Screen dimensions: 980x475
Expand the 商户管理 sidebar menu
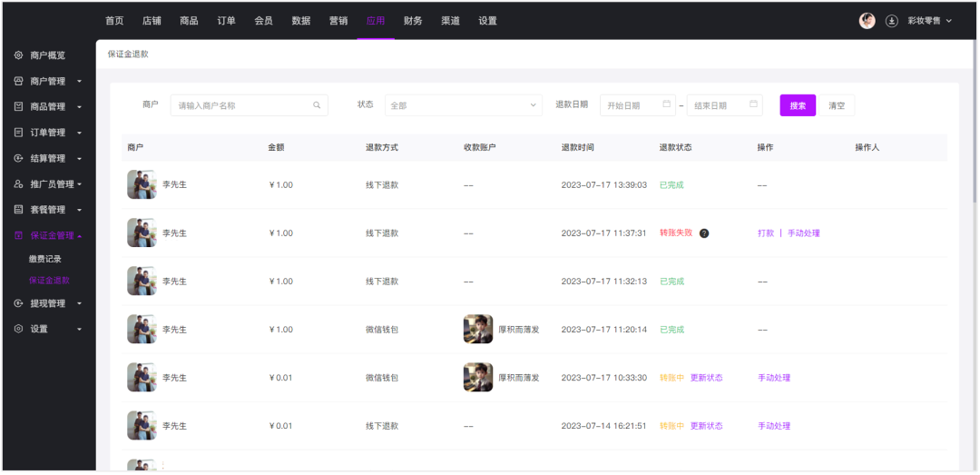click(x=48, y=82)
